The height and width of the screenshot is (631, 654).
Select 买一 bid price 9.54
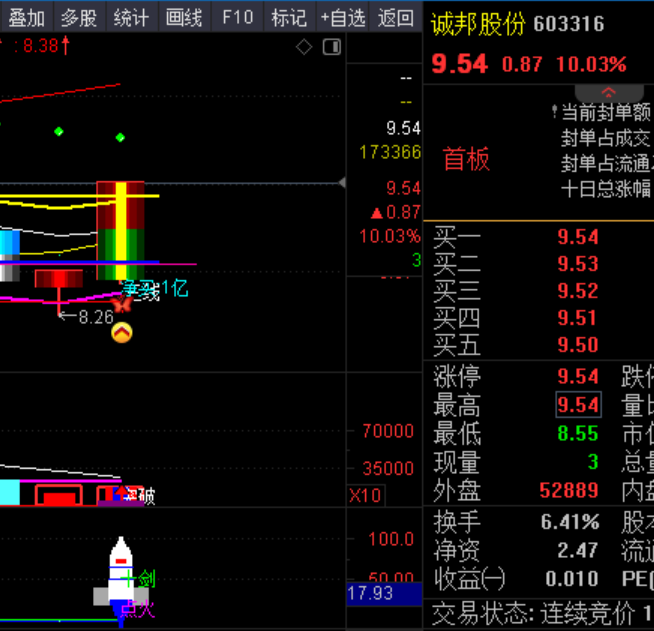578,237
